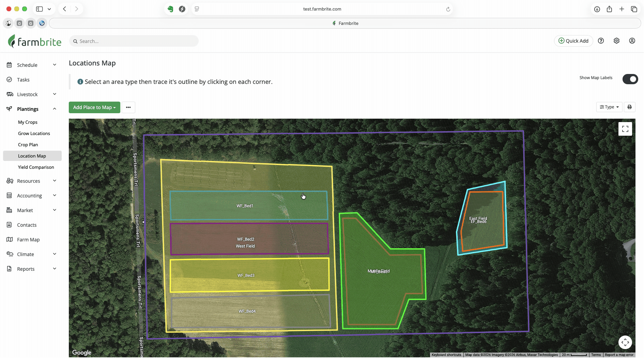Click the Farmbrite logo
The width and height of the screenshot is (644, 358).
point(35,41)
